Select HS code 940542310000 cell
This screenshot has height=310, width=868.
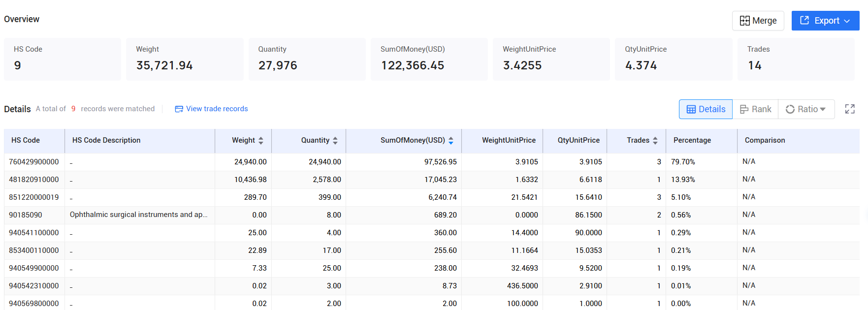tap(34, 286)
